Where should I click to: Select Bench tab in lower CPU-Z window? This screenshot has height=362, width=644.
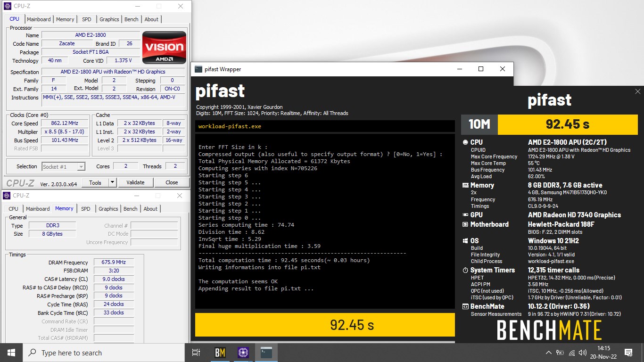pyautogui.click(x=131, y=209)
